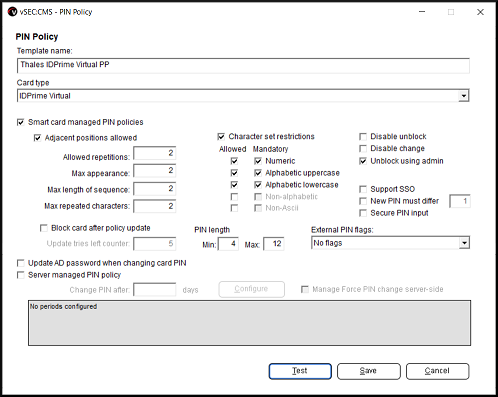The height and width of the screenshot is (397, 498).
Task: Click the Test button
Action: pyautogui.click(x=300, y=371)
